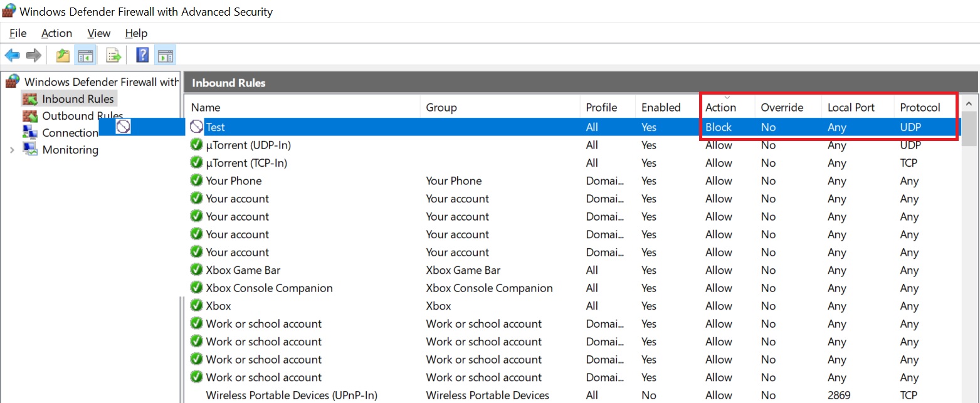Click the green check icon for µTorrent (UDP-In)

[197, 145]
